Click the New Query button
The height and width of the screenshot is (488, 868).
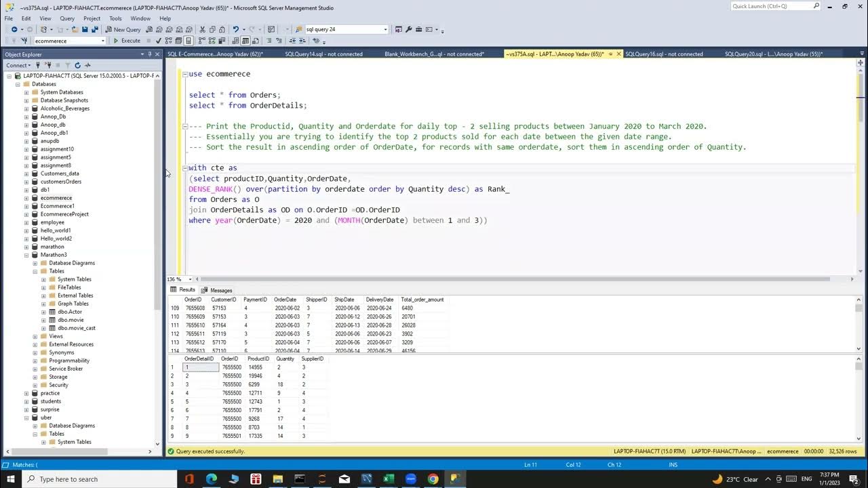[x=123, y=30]
